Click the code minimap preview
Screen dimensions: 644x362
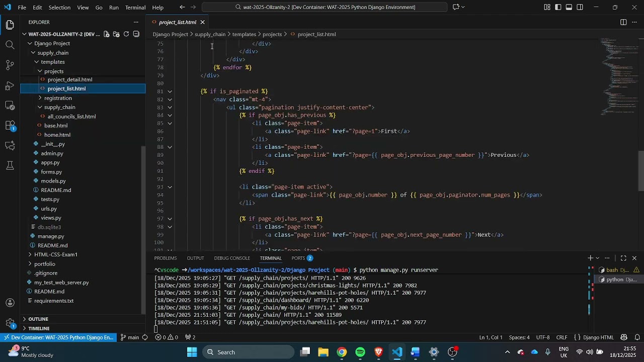[x=619, y=76]
